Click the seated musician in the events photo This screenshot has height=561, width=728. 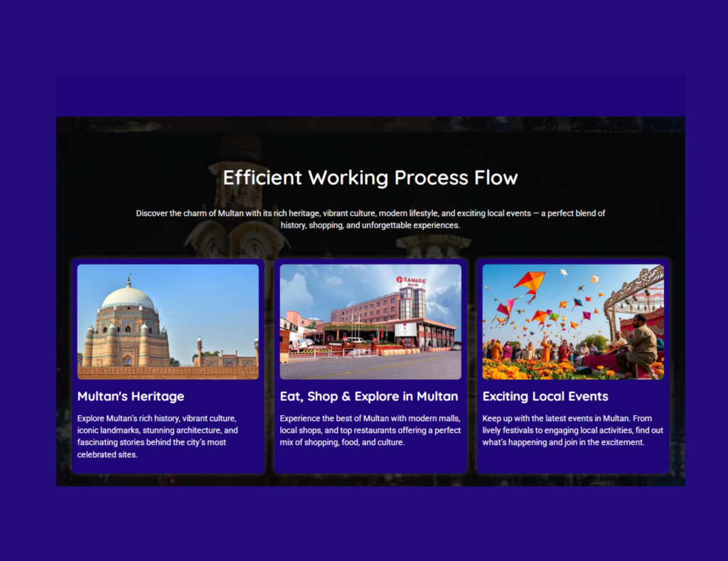(x=639, y=346)
